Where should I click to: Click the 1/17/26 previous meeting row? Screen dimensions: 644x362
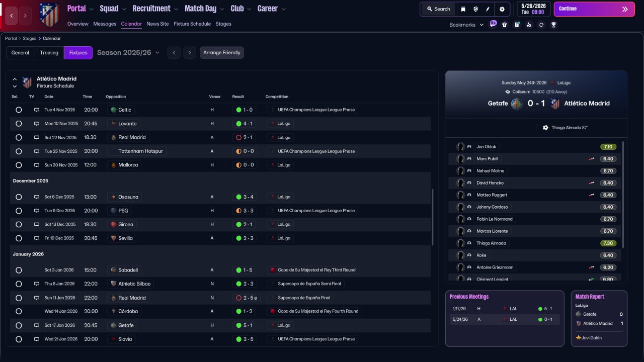pos(505,309)
